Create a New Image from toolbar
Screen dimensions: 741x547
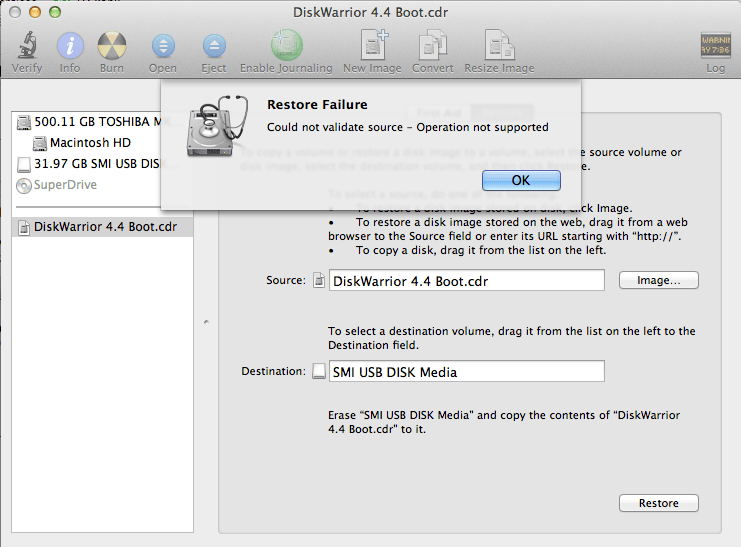pyautogui.click(x=373, y=45)
